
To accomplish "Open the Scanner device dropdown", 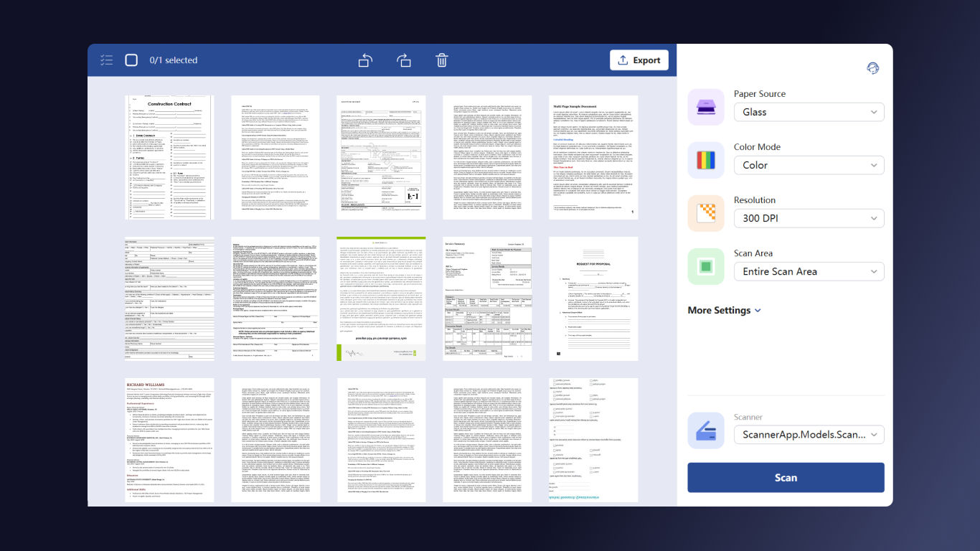I will (809, 435).
